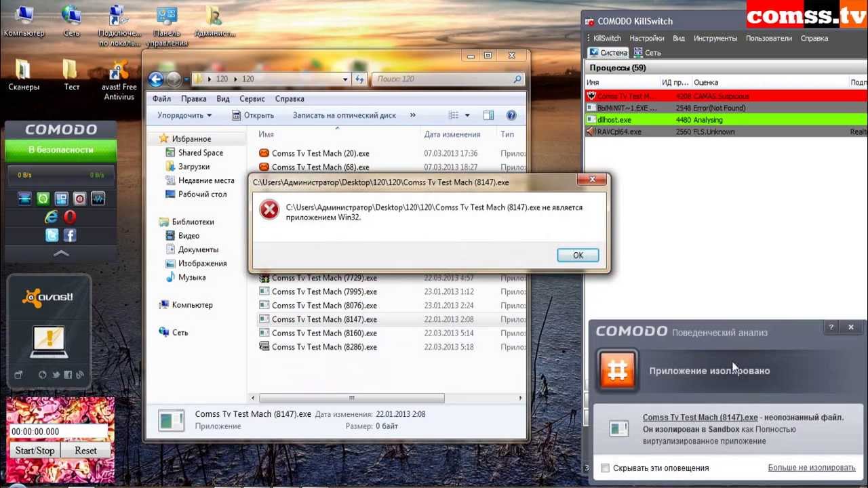Open KillSwitch Настройки menu
The width and height of the screenshot is (868, 488).
pyautogui.click(x=647, y=39)
